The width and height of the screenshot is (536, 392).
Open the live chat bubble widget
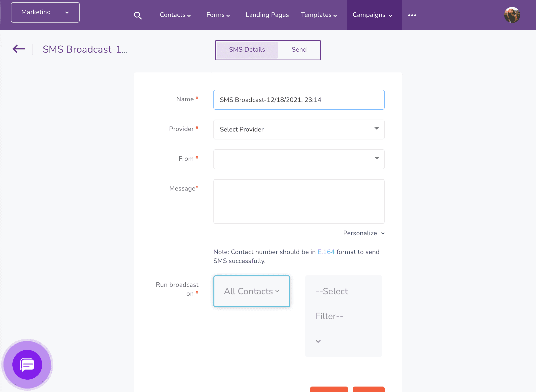(x=27, y=364)
